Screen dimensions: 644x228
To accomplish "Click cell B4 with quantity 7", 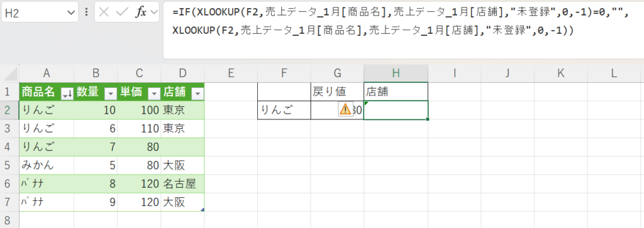I will 96,147.
